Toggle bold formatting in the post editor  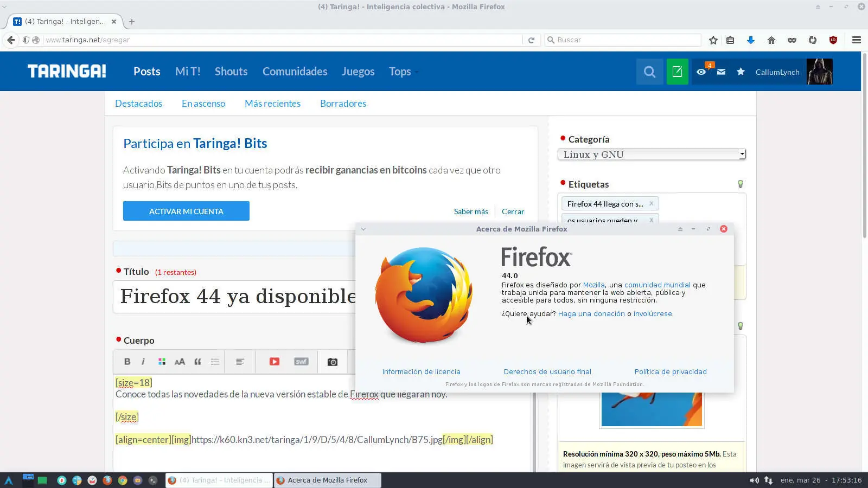tap(127, 361)
